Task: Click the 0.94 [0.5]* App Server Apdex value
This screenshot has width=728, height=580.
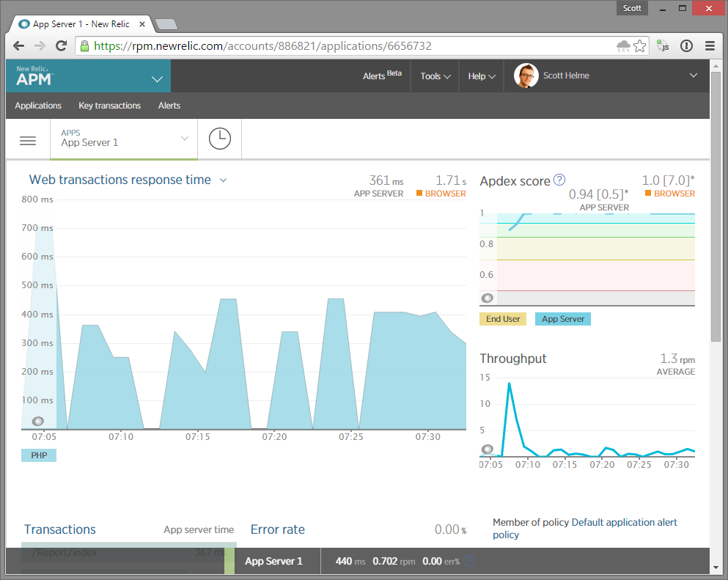Action: coord(598,194)
